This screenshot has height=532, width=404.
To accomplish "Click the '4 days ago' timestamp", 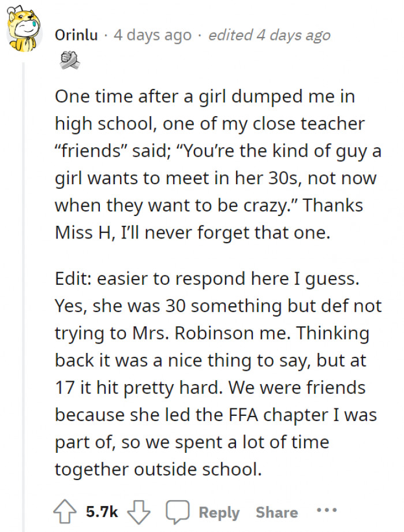I will (x=152, y=35).
